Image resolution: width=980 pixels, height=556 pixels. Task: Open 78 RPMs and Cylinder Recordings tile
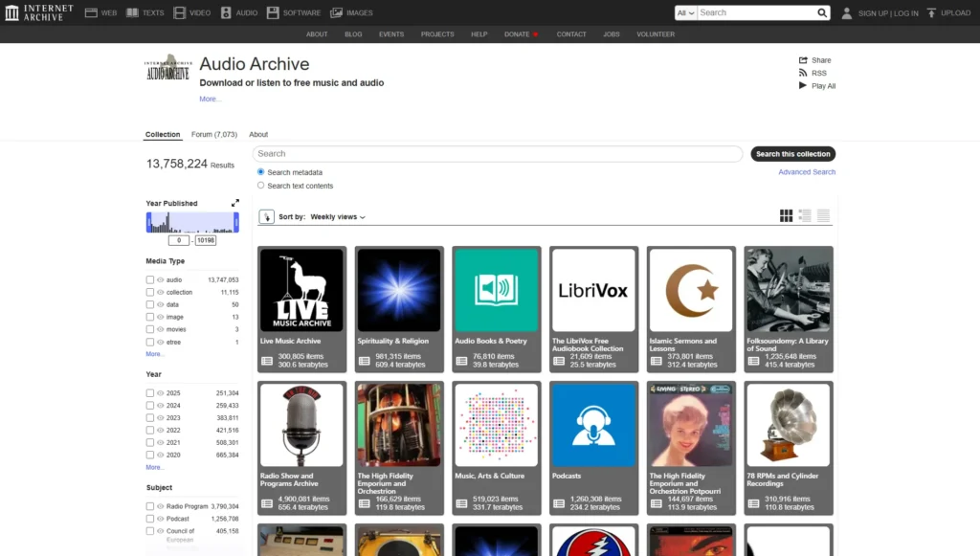789,448
